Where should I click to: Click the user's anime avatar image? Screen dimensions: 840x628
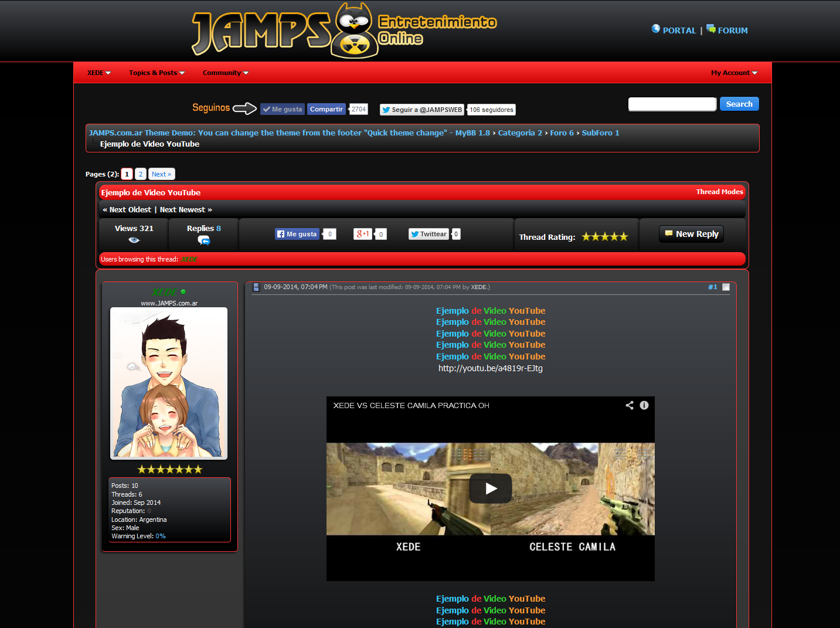point(169,383)
